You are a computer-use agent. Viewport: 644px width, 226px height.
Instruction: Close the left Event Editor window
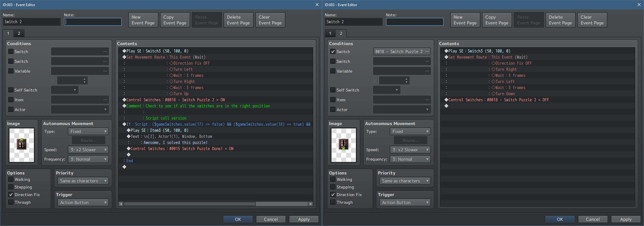317,5
